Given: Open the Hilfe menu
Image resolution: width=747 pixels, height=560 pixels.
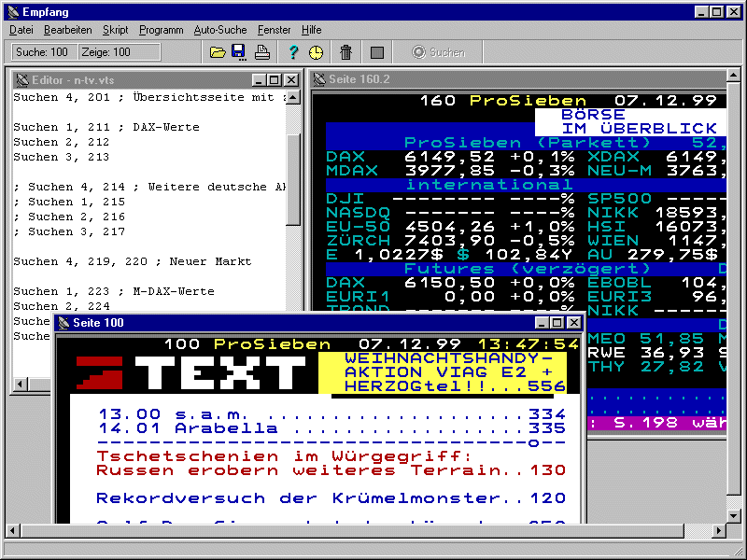Looking at the screenshot, I should coord(312,30).
